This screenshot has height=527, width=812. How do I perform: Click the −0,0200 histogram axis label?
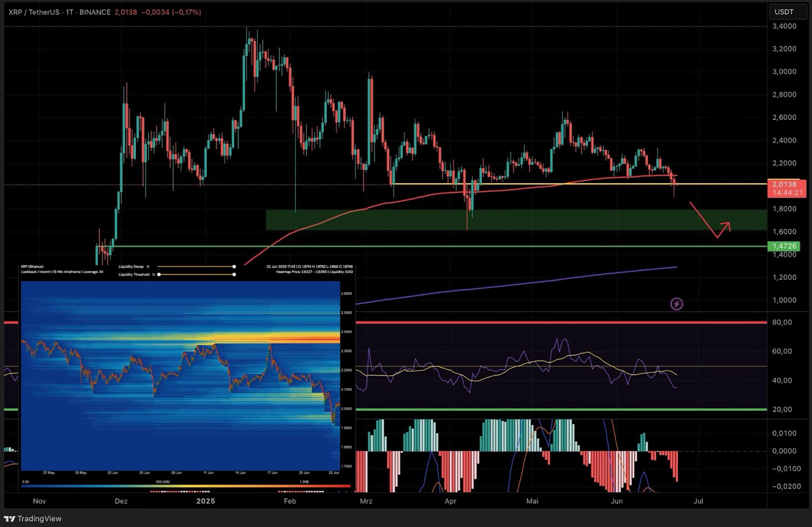786,486
